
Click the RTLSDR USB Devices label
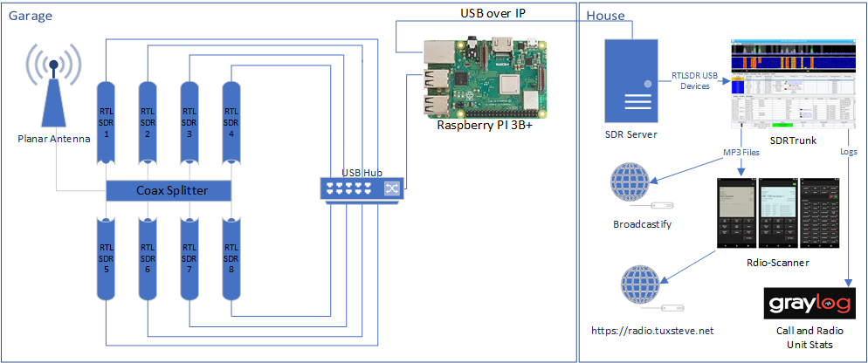point(696,81)
